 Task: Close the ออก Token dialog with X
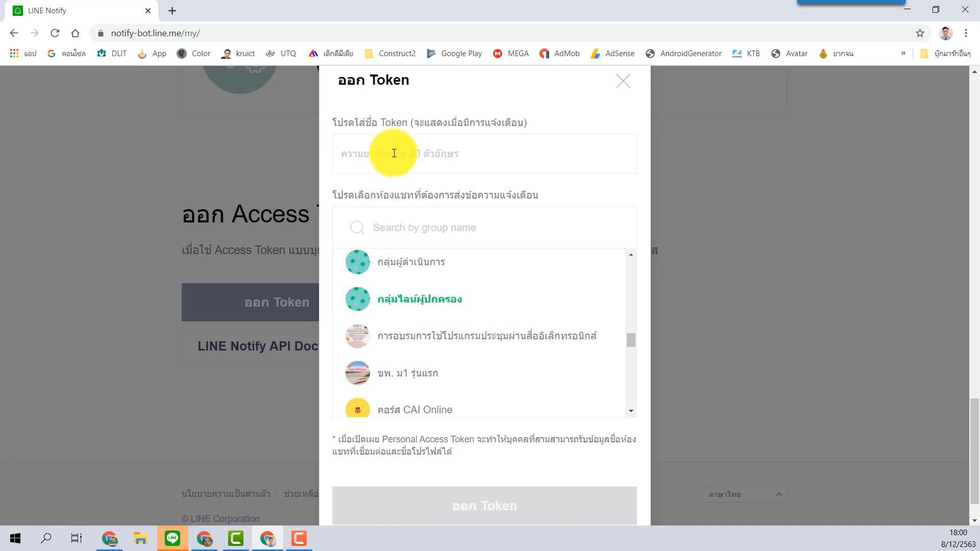coord(623,81)
